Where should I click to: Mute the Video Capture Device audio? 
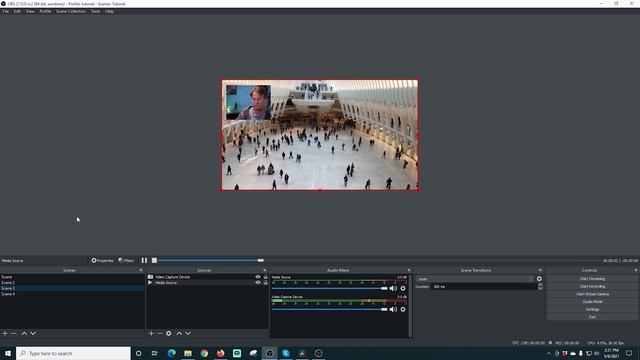(393, 309)
